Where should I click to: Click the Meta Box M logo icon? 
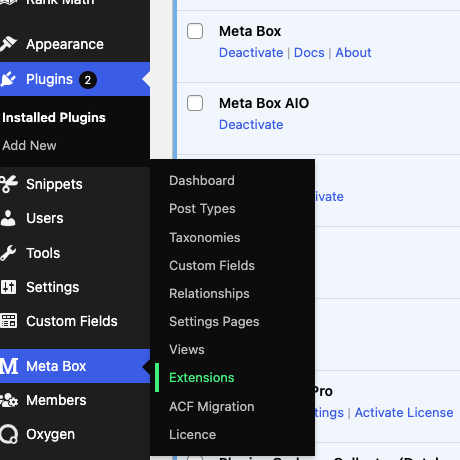(9, 366)
